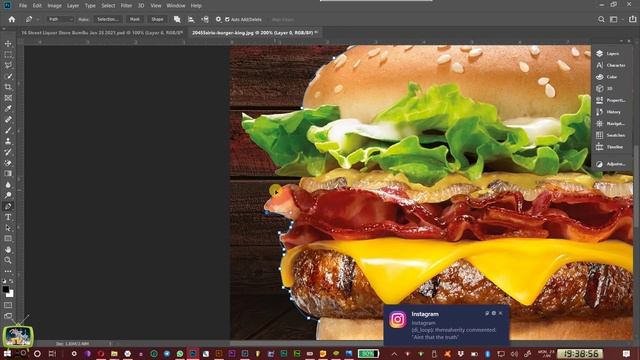
Task: Select the Lasso tool
Action: click(8, 65)
